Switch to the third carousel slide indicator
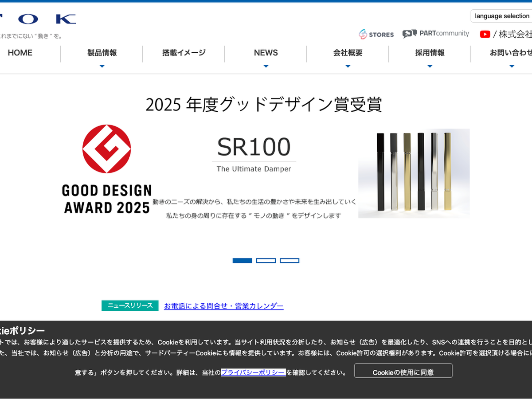Image resolution: width=532 pixels, height=399 pixels. (289, 261)
